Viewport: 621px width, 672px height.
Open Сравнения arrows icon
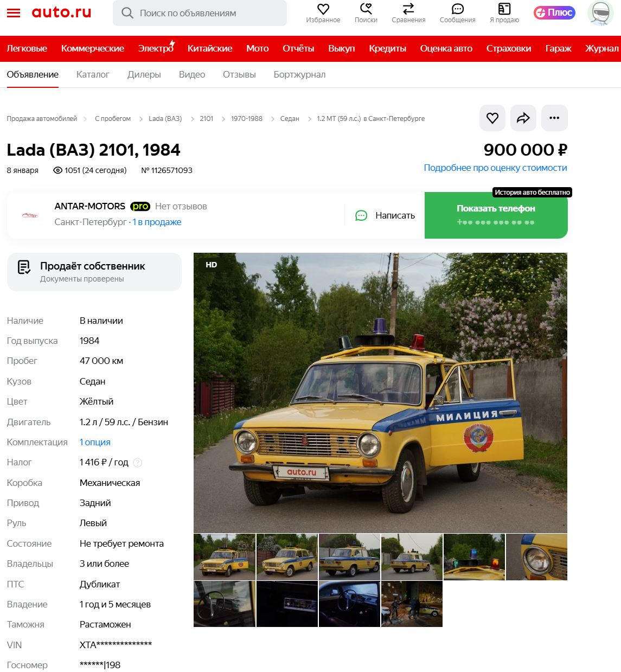408,9
